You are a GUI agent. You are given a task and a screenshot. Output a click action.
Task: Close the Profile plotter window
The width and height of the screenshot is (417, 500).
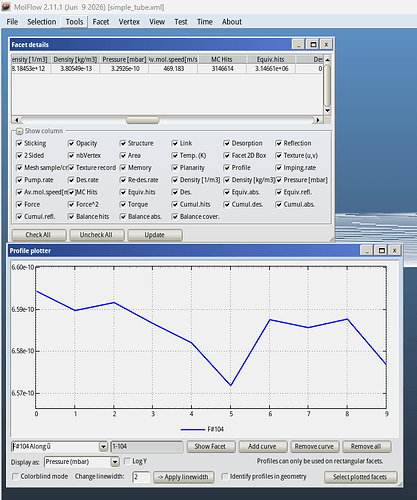pyautogui.click(x=395, y=250)
